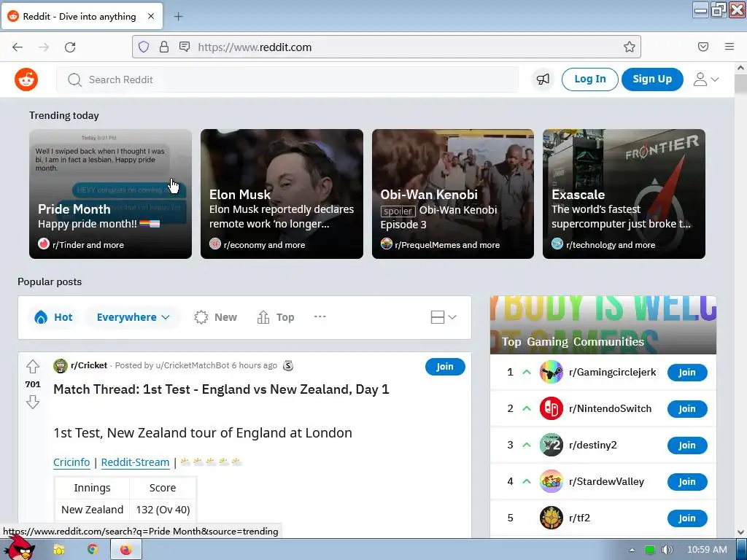Click the volume speaker tray icon
The width and height of the screenshot is (747, 560).
pos(667,550)
